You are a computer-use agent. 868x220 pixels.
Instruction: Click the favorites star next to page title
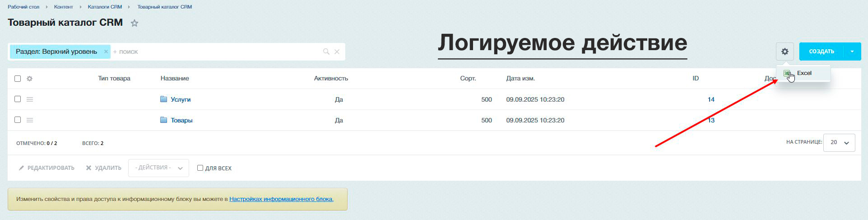[x=134, y=23]
